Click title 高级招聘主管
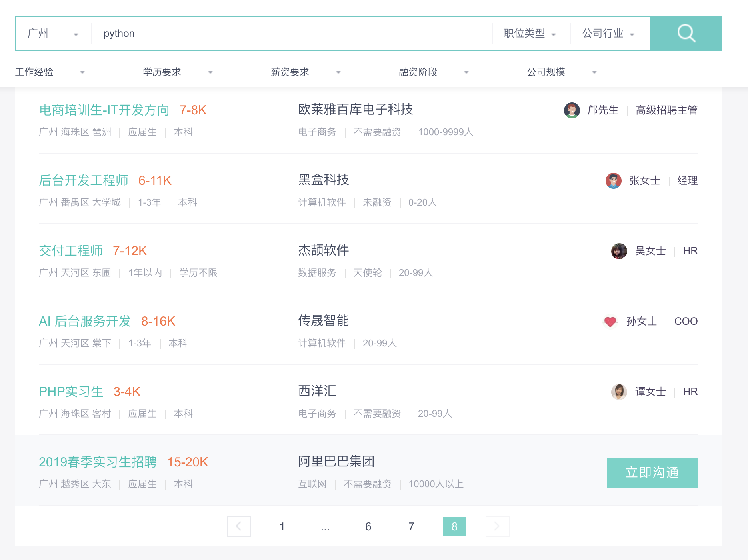748x560 pixels. click(667, 110)
